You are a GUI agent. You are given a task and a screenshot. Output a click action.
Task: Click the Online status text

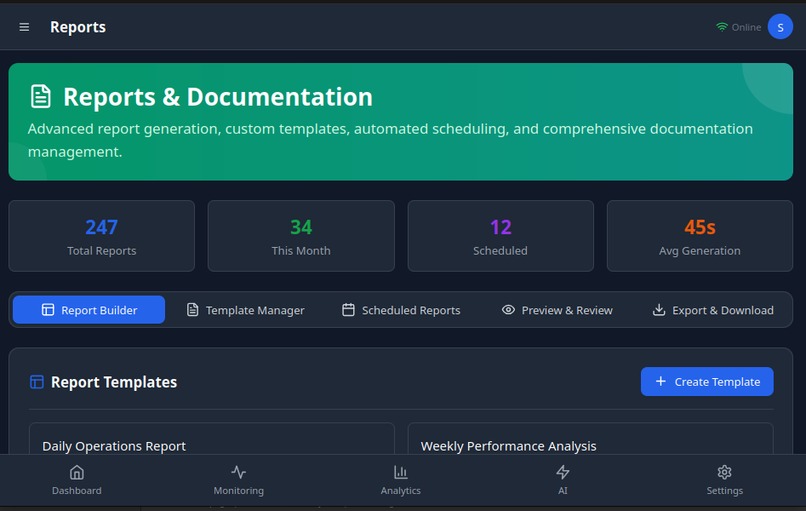pos(746,27)
